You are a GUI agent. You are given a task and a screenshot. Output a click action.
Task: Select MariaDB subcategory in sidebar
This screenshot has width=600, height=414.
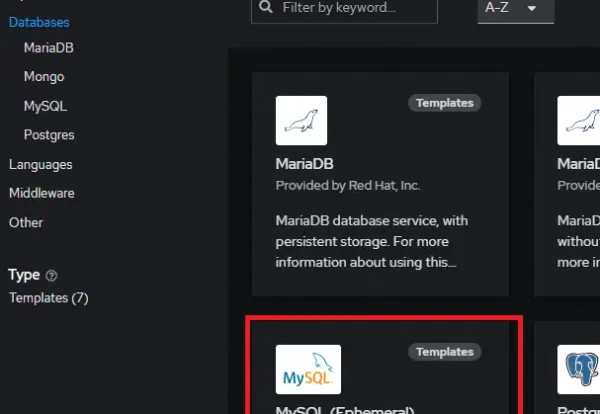tap(49, 48)
